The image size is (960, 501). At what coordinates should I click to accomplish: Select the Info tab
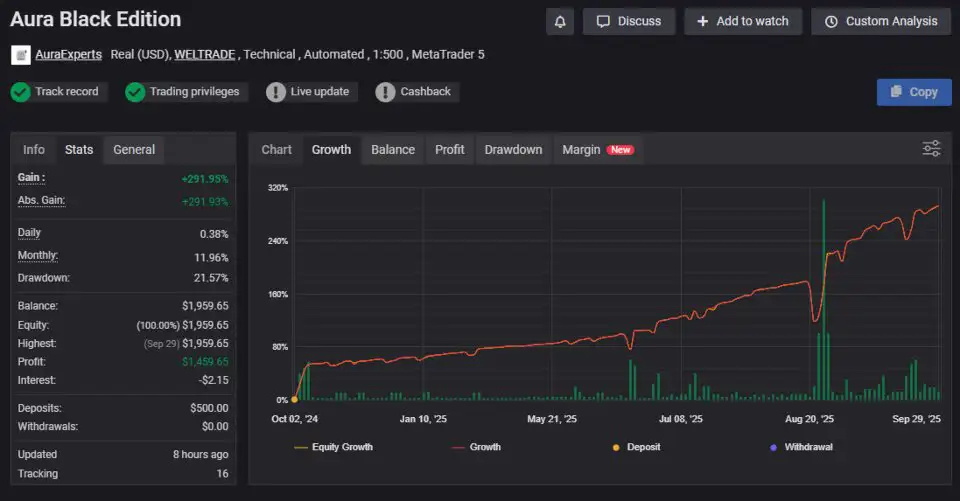[34, 149]
